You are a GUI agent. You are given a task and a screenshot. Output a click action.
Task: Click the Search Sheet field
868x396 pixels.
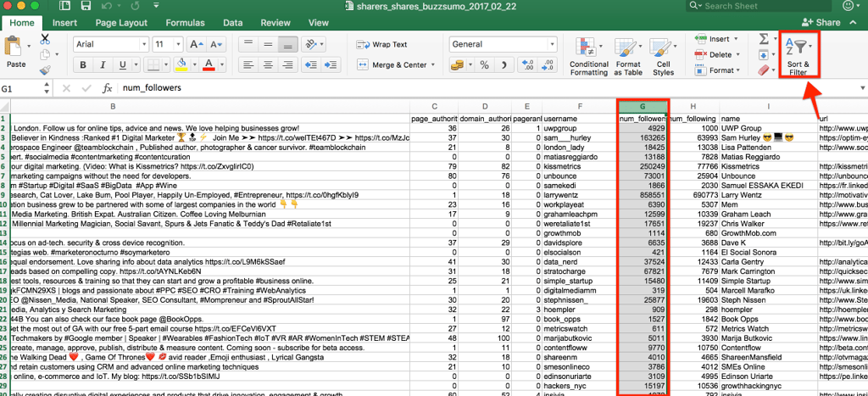pyautogui.click(x=759, y=6)
